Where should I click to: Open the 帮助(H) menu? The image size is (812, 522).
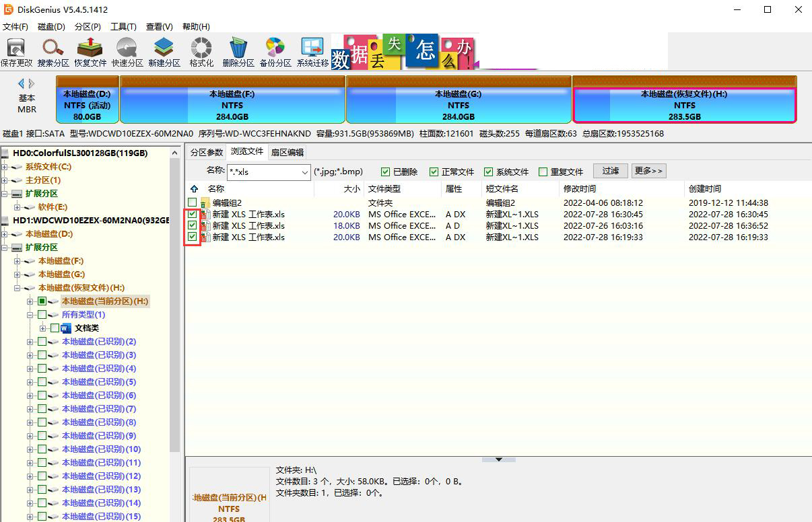[196, 27]
